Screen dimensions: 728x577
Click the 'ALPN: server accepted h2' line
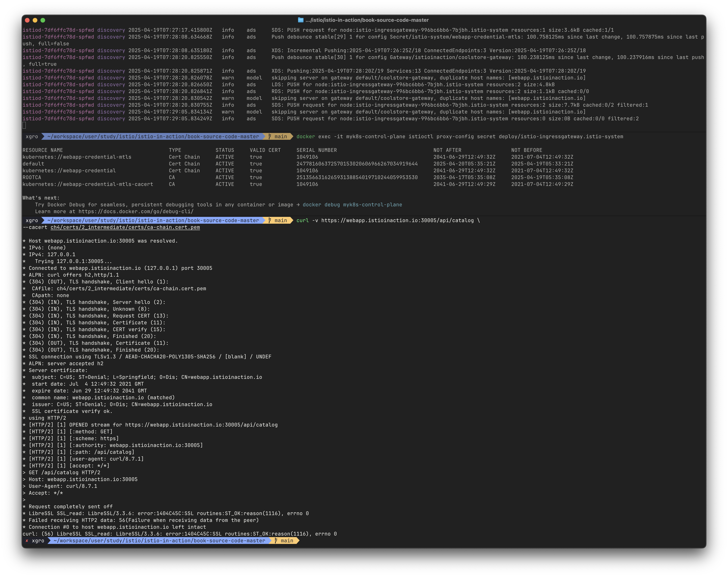tap(63, 363)
